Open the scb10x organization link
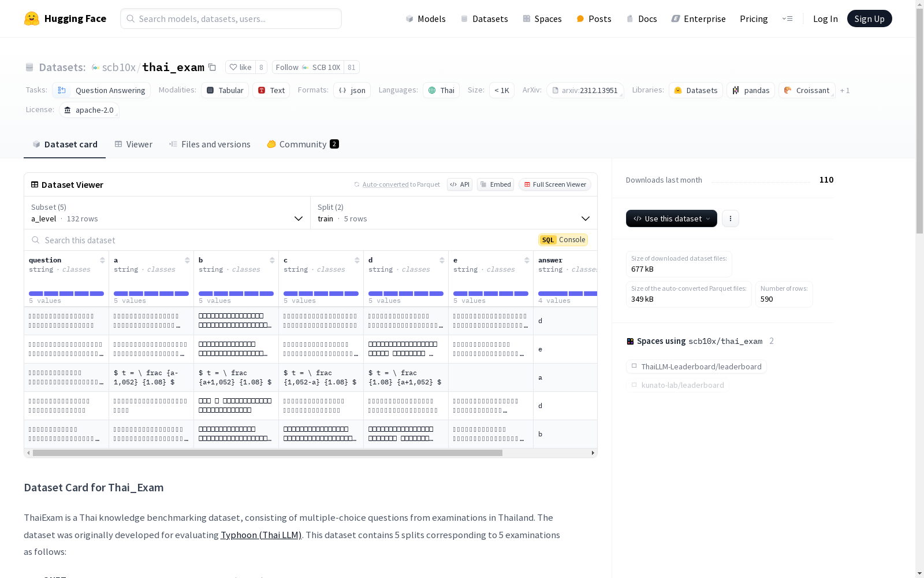This screenshot has height=578, width=924. click(x=119, y=67)
